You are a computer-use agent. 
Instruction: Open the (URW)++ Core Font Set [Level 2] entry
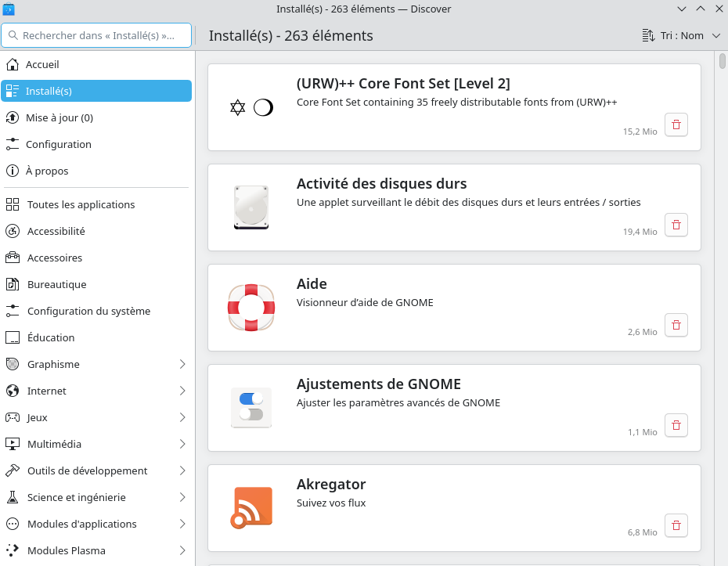(x=403, y=84)
